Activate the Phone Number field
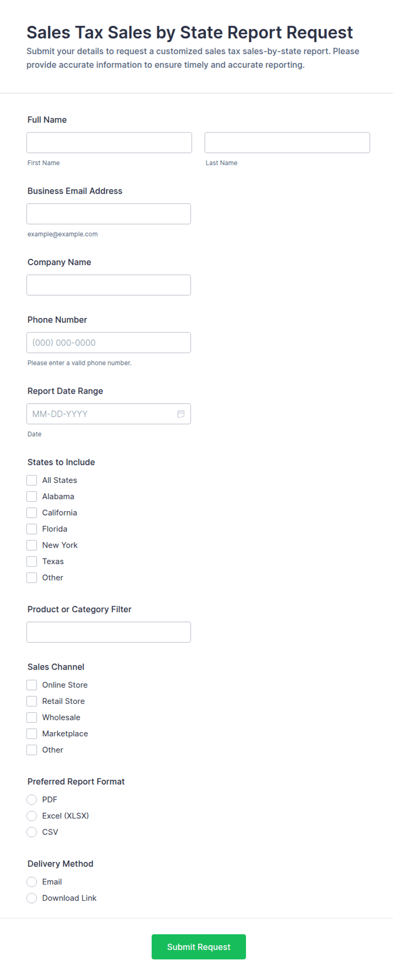393x980 pixels. click(x=109, y=342)
